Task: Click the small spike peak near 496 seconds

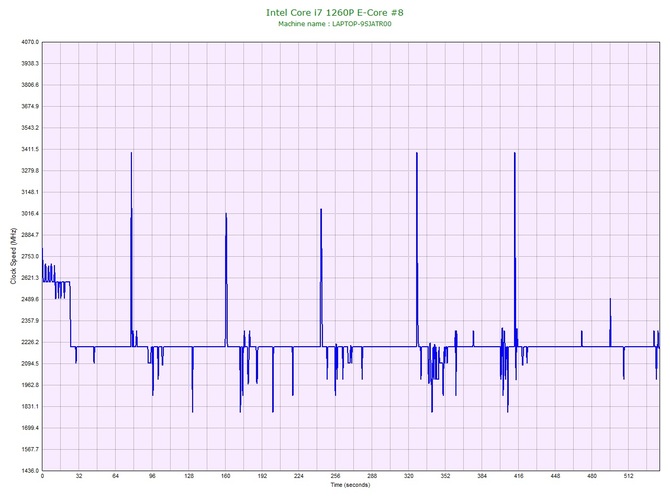Action: click(610, 299)
